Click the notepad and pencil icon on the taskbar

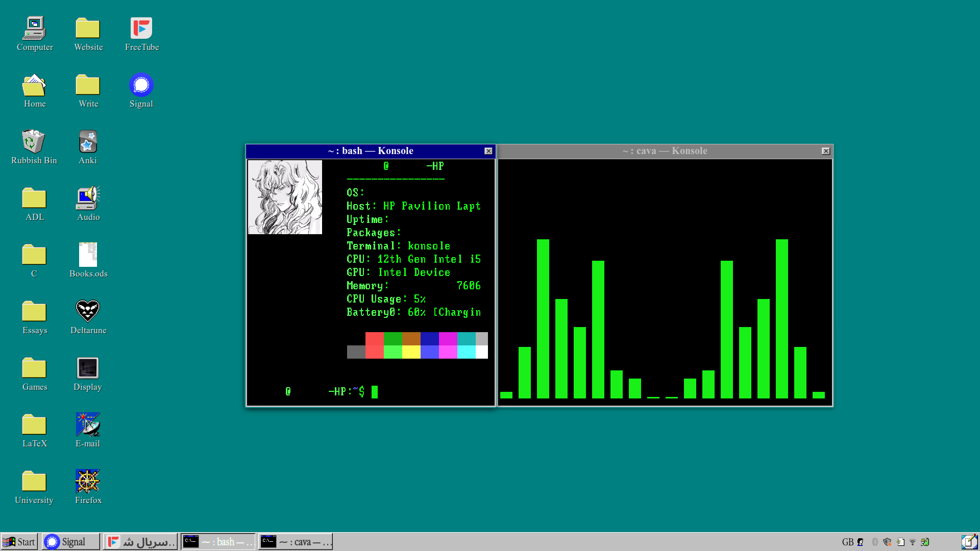pos(969,542)
